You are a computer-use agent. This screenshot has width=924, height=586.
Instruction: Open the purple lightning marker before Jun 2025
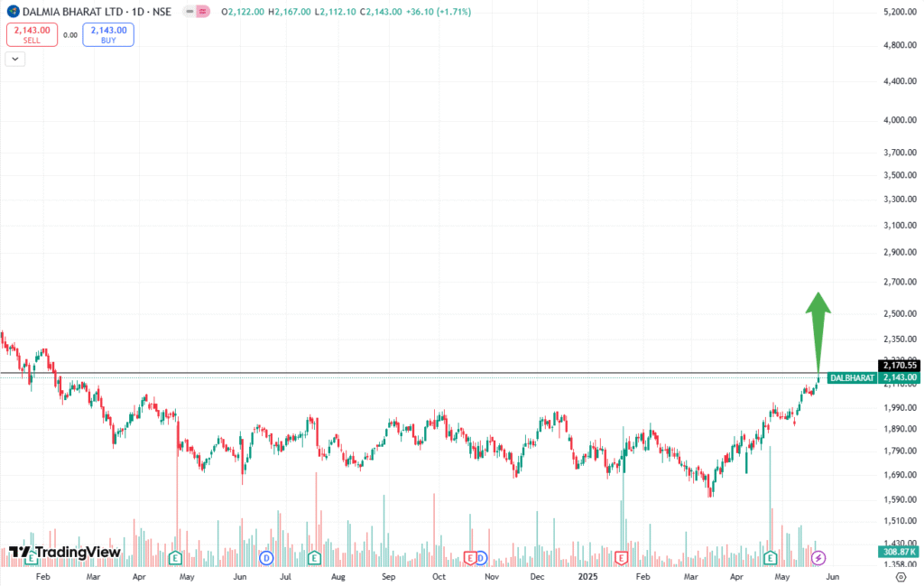tap(818, 557)
